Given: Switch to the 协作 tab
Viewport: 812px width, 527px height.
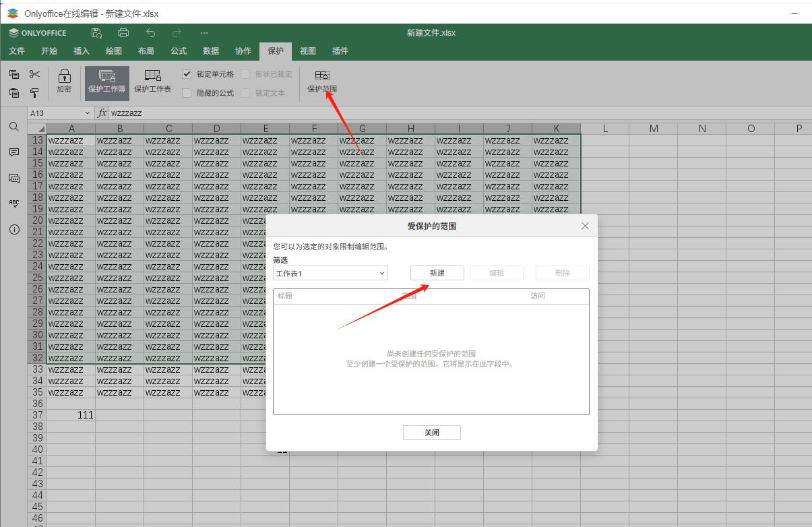Looking at the screenshot, I should click(243, 51).
